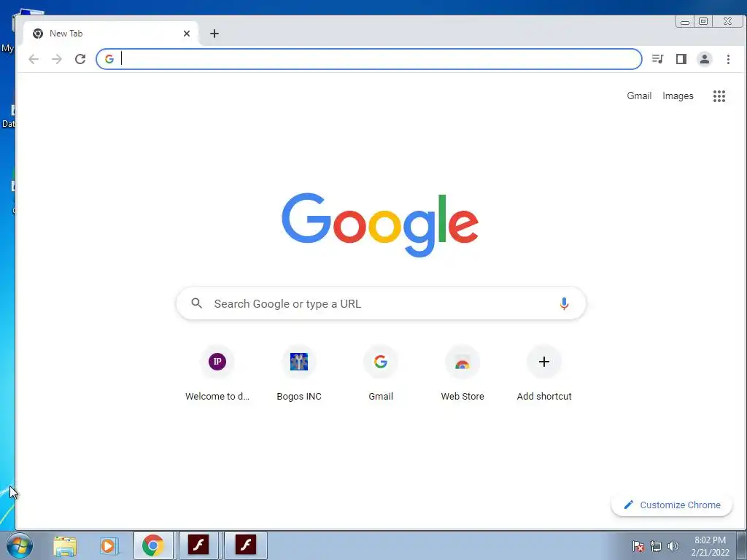
Task: Click the Gmail link at top
Action: (639, 96)
